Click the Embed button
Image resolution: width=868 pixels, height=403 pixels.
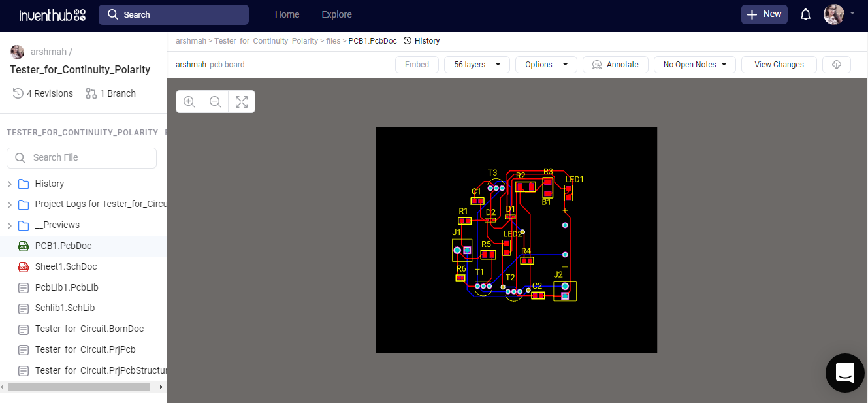pyautogui.click(x=417, y=65)
